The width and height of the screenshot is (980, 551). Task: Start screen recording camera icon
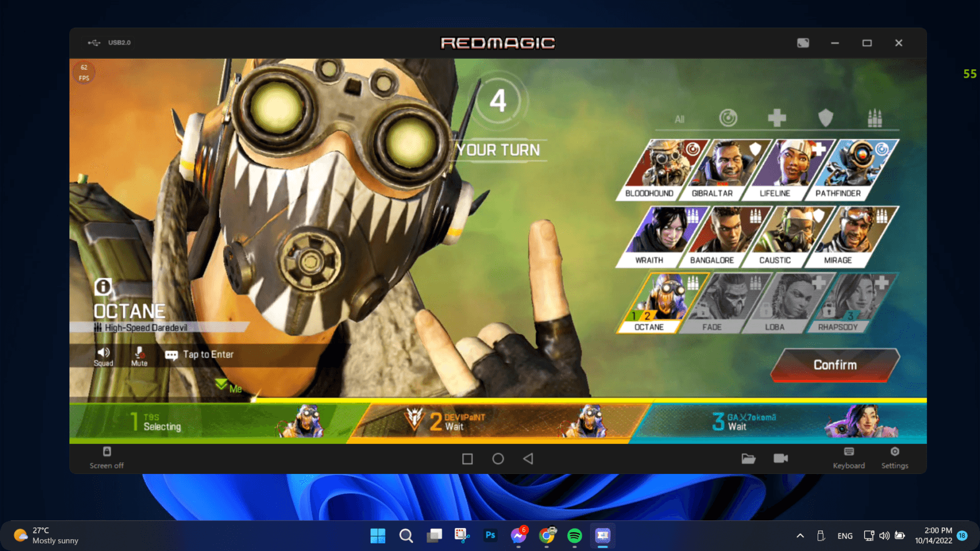pyautogui.click(x=781, y=459)
